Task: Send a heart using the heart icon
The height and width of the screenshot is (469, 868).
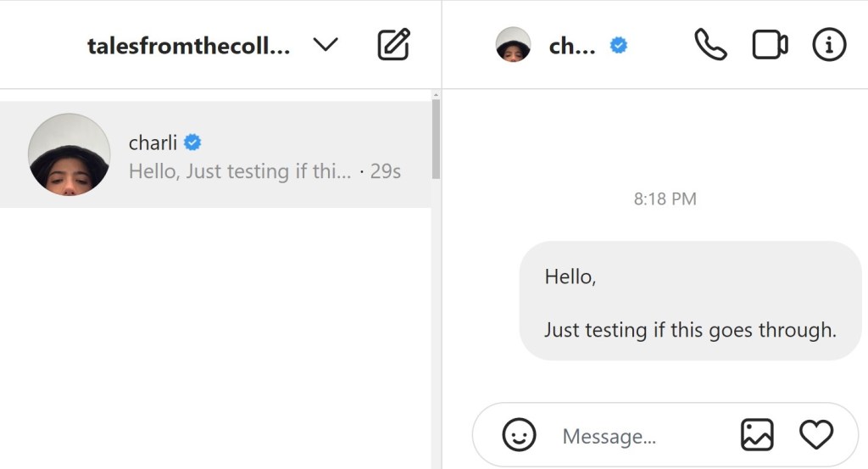Action: click(816, 435)
